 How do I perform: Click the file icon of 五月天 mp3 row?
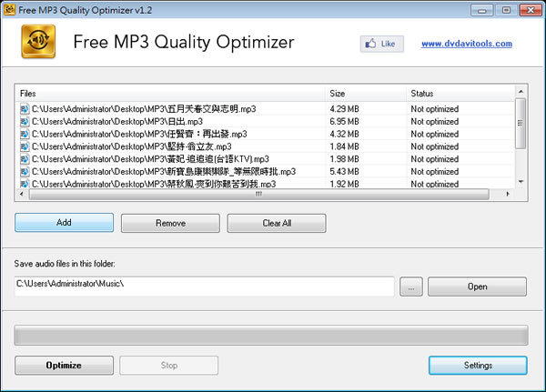pyautogui.click(x=25, y=109)
